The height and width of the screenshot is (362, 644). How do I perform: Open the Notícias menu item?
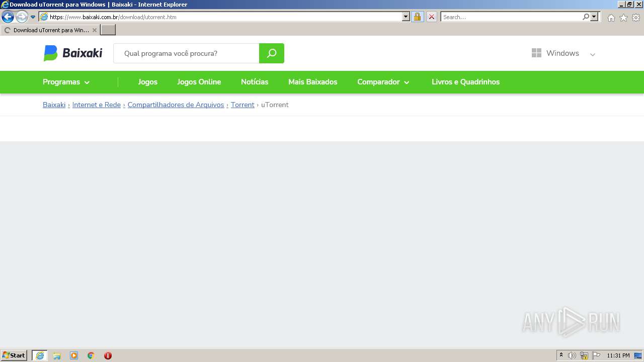pos(255,82)
